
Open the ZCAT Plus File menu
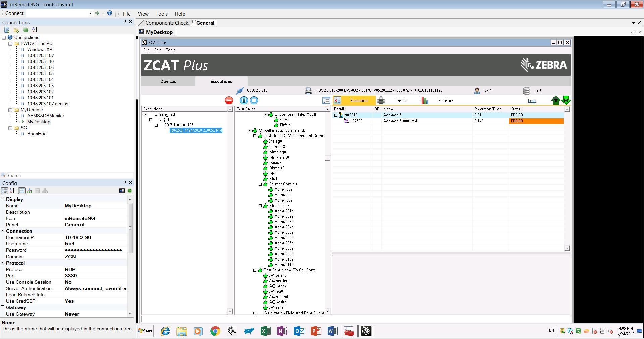tap(147, 50)
